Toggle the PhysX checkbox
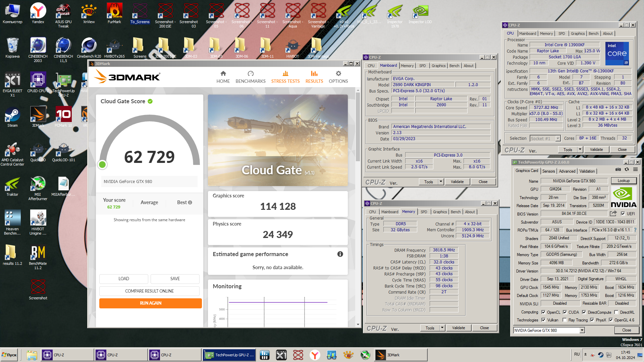The height and width of the screenshot is (362, 644). [x=592, y=320]
